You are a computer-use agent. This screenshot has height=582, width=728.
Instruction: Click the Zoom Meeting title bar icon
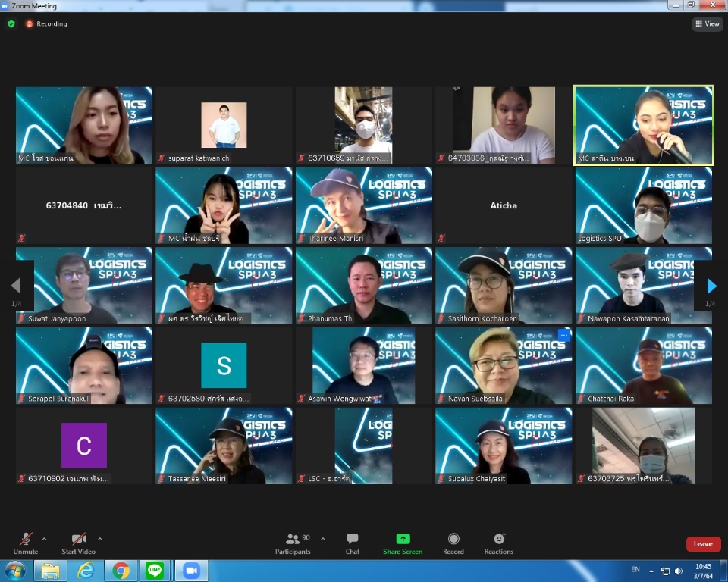click(5, 5)
